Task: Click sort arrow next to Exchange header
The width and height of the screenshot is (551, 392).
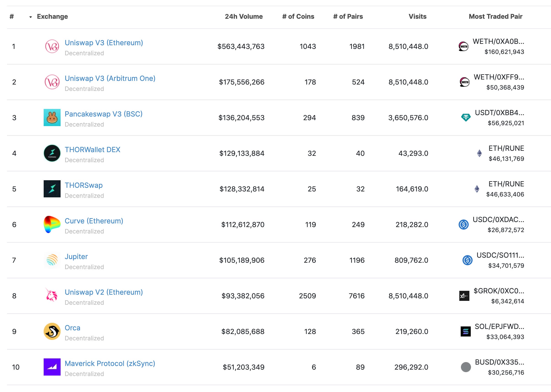Action: click(30, 17)
